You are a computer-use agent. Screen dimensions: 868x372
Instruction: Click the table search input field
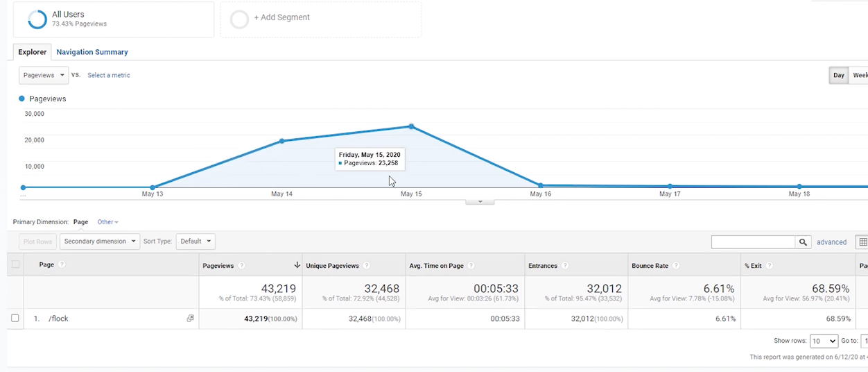pyautogui.click(x=753, y=242)
